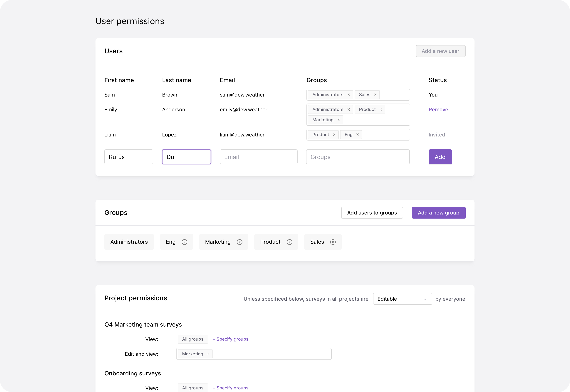The width and height of the screenshot is (570, 392).
Task: Click the Invited status for Liam
Action: click(437, 135)
